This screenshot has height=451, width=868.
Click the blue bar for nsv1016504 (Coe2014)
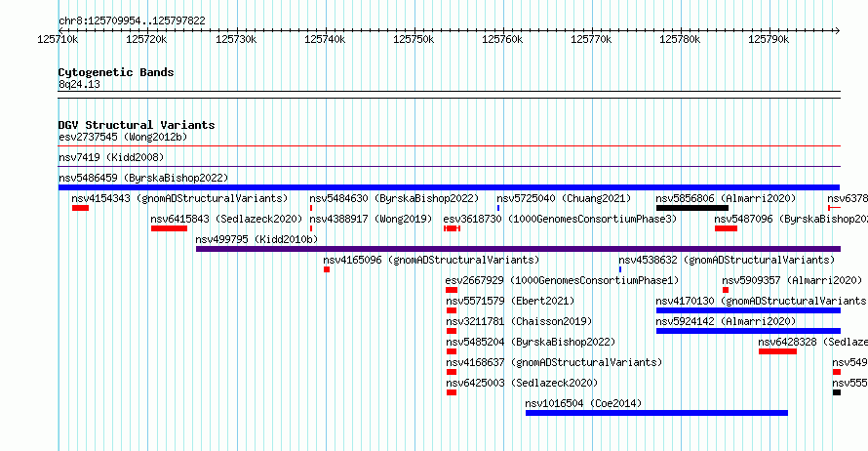656,413
